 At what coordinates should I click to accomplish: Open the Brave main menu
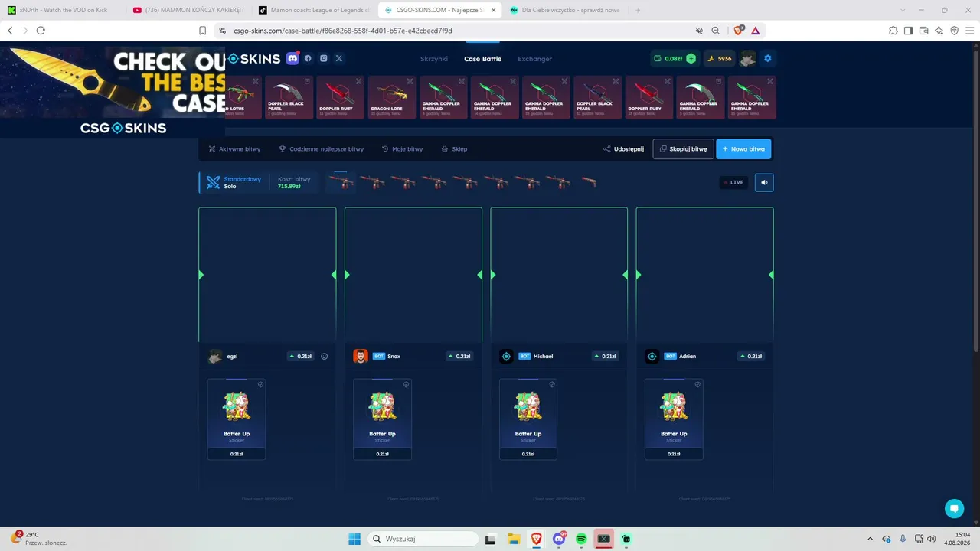point(969,31)
